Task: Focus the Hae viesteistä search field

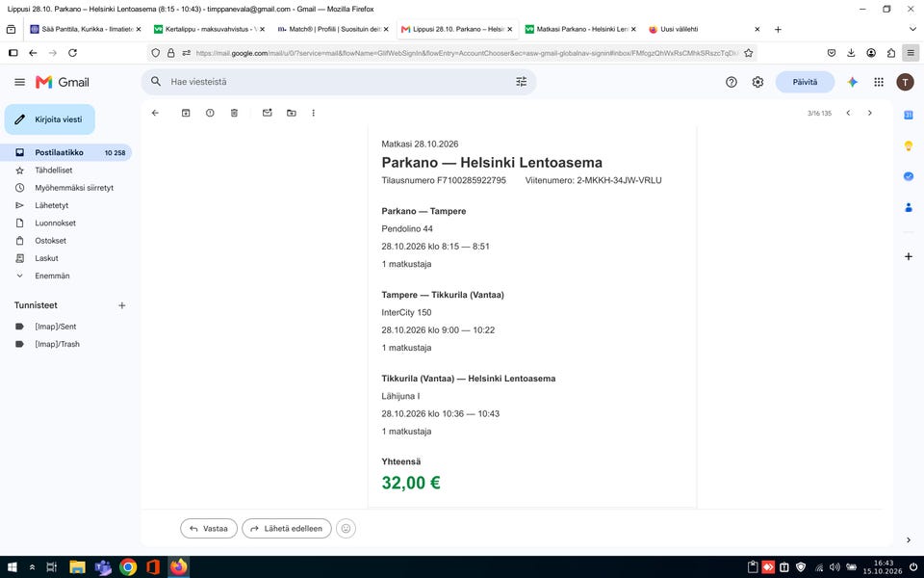Action: click(x=338, y=81)
